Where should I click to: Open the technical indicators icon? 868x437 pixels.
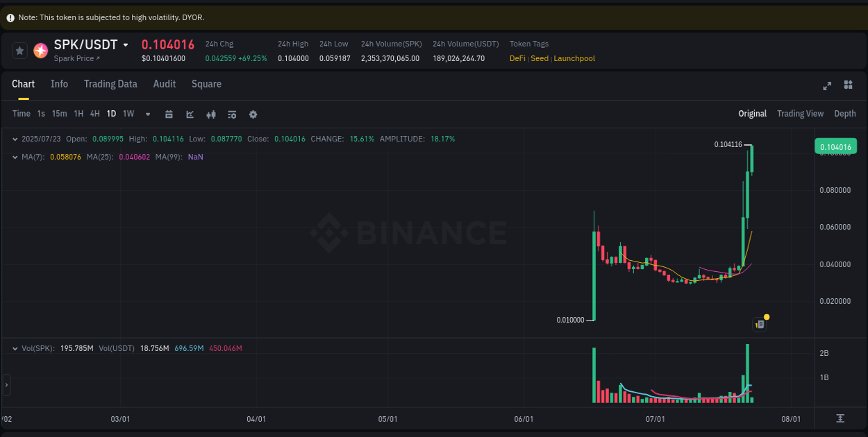click(232, 114)
